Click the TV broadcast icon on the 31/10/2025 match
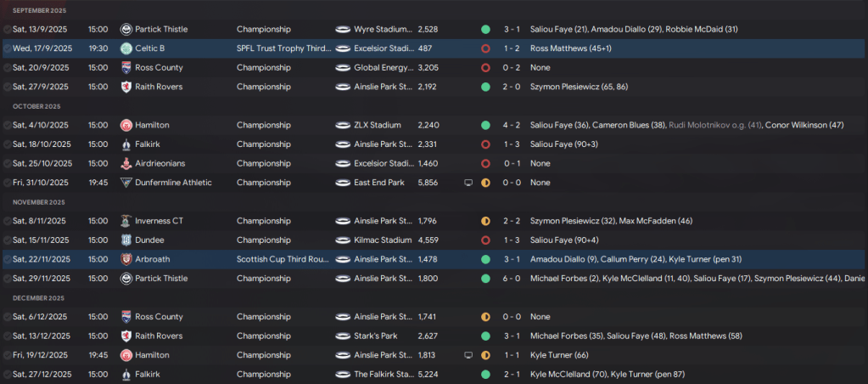Viewport: 868px width, 384px height. [468, 183]
